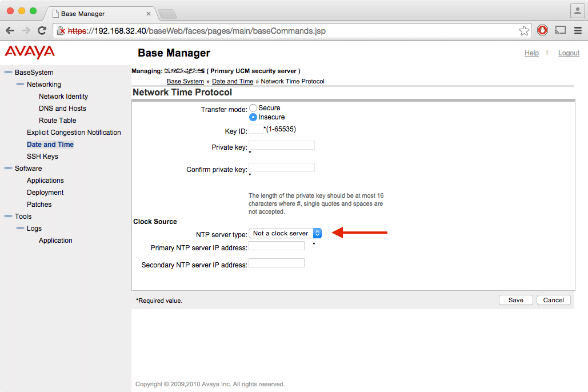Bookmark this page with the star icon
Viewport: 588px width, 392px height.
(x=524, y=31)
